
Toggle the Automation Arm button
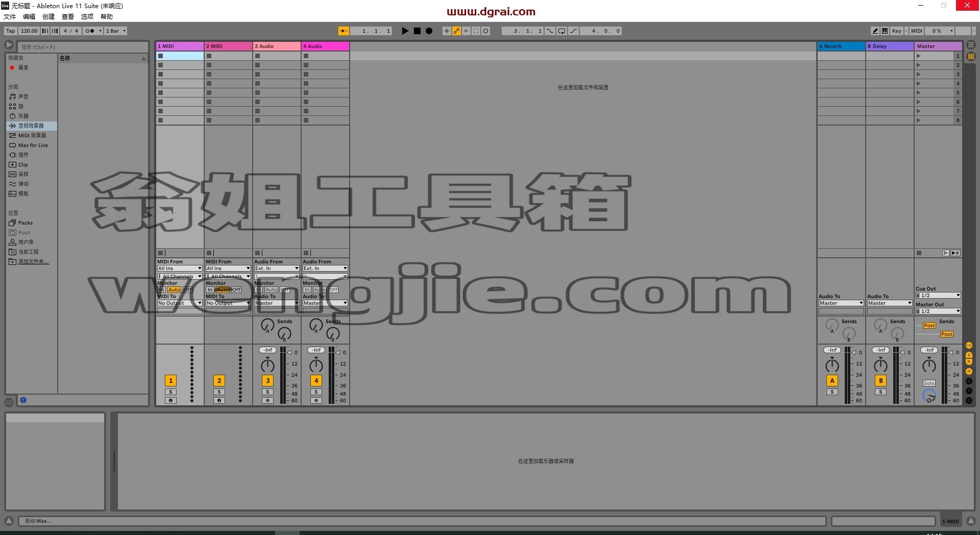click(x=456, y=31)
